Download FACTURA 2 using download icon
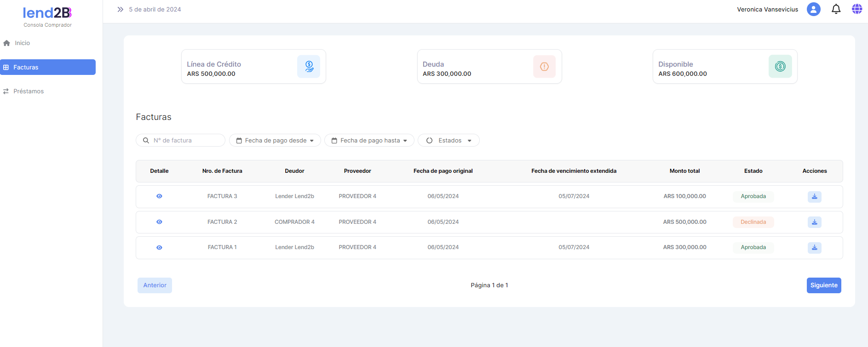Image resolution: width=868 pixels, height=347 pixels. point(814,222)
